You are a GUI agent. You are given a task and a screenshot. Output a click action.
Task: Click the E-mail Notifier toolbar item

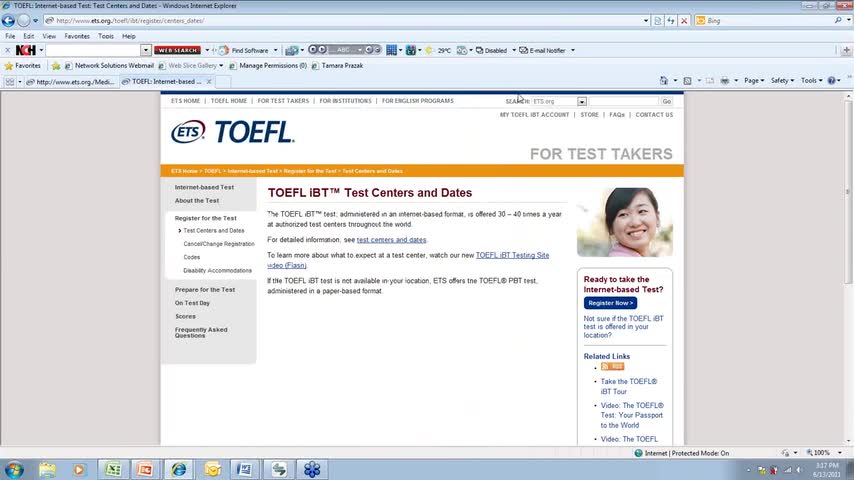pyautogui.click(x=542, y=50)
